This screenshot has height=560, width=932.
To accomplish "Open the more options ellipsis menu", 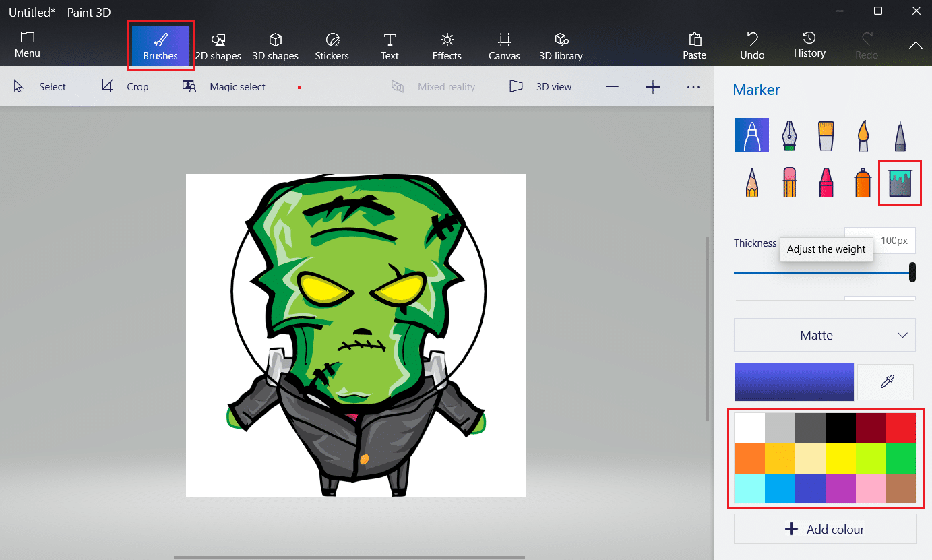I will click(693, 86).
